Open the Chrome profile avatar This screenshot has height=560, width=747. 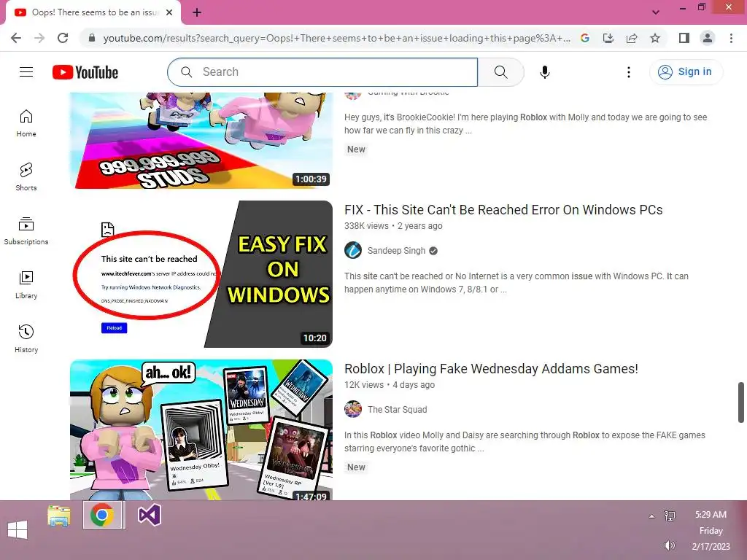pyautogui.click(x=708, y=38)
